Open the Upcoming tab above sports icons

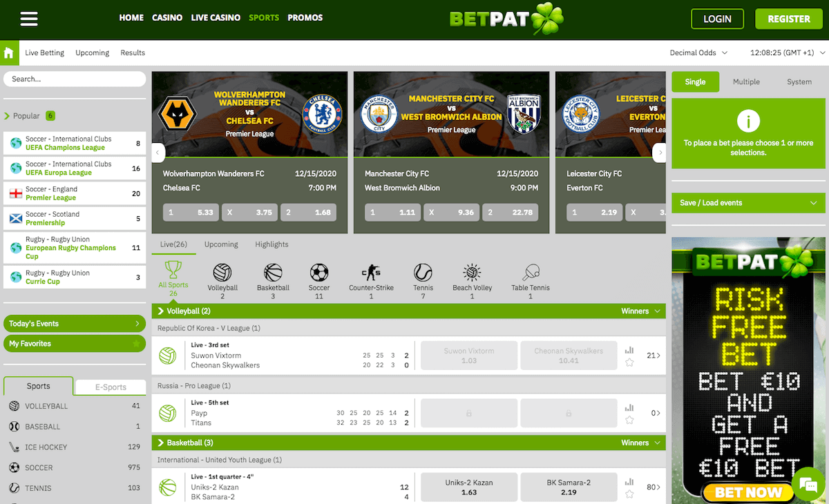221,244
